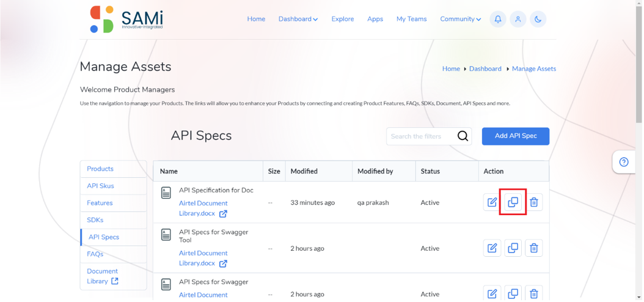Click '33 minutes ago' cell
644x302 pixels.
pos(313,202)
